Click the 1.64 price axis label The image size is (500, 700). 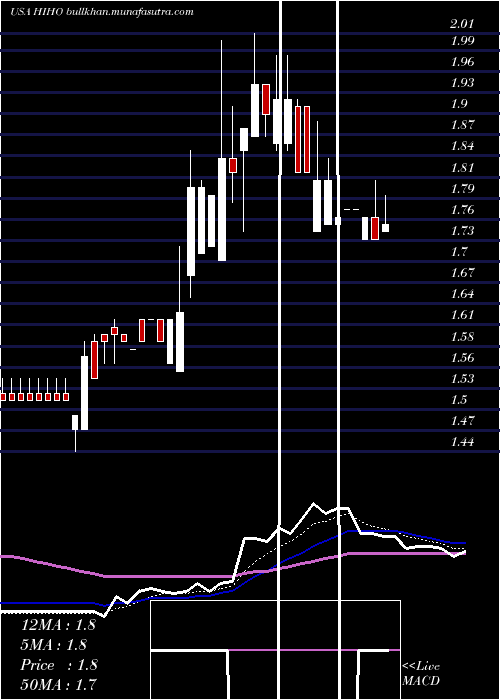pos(462,294)
